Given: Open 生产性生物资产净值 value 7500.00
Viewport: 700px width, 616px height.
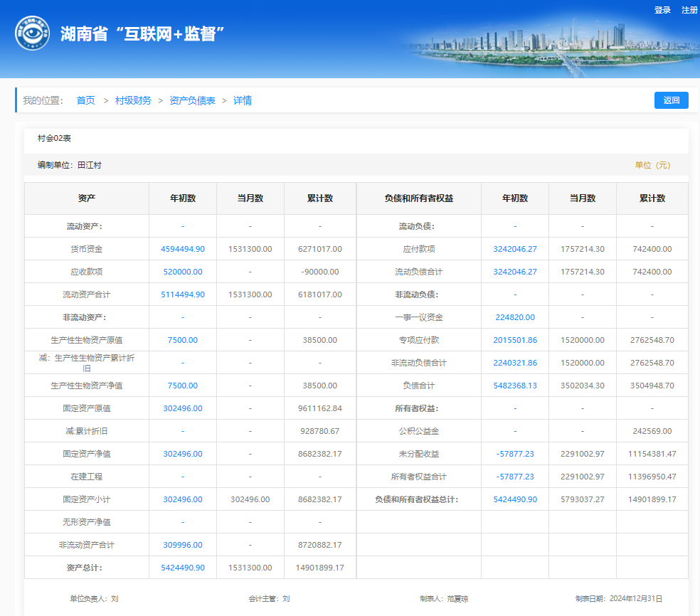Looking at the screenshot, I should tap(183, 386).
